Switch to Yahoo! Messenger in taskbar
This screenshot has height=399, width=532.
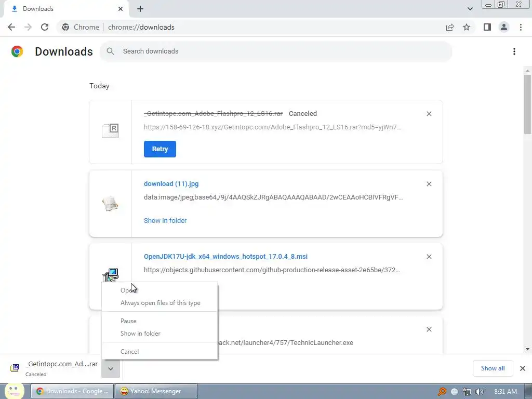156,391
